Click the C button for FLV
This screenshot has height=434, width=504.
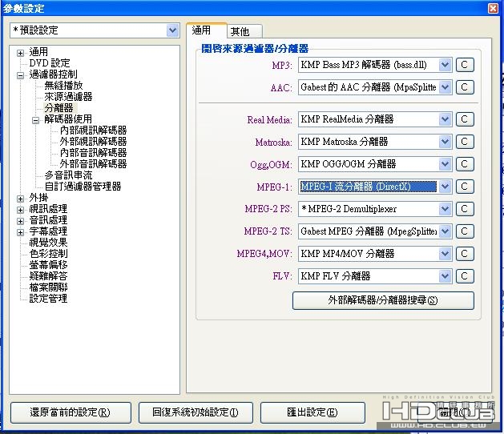click(465, 276)
